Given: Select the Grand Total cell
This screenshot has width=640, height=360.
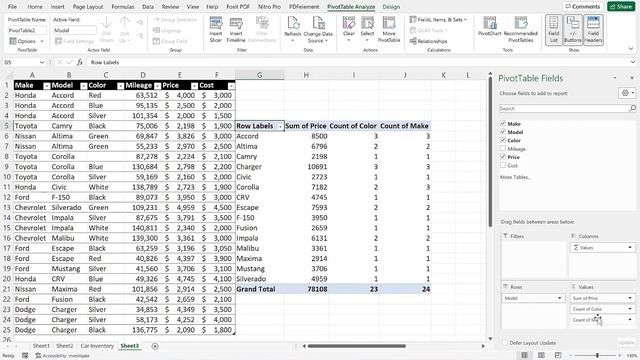Looking at the screenshot, I should click(x=260, y=289).
